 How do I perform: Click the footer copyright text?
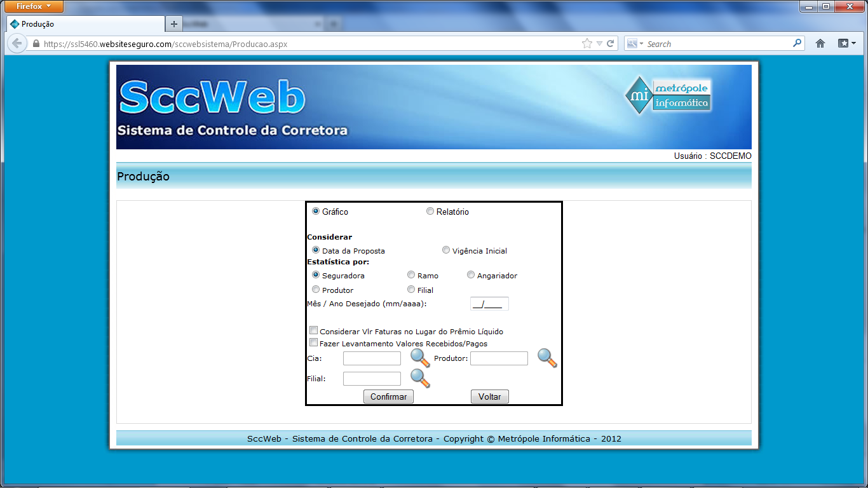coord(434,438)
